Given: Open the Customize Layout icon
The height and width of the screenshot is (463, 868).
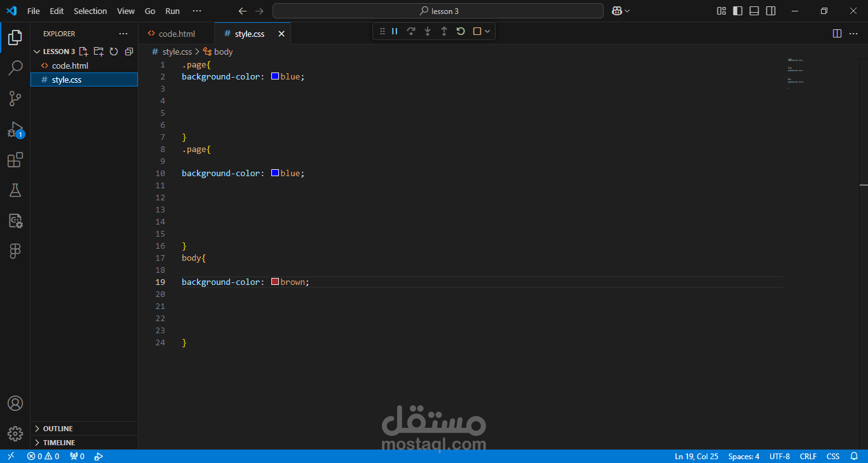Looking at the screenshot, I should click(x=721, y=11).
